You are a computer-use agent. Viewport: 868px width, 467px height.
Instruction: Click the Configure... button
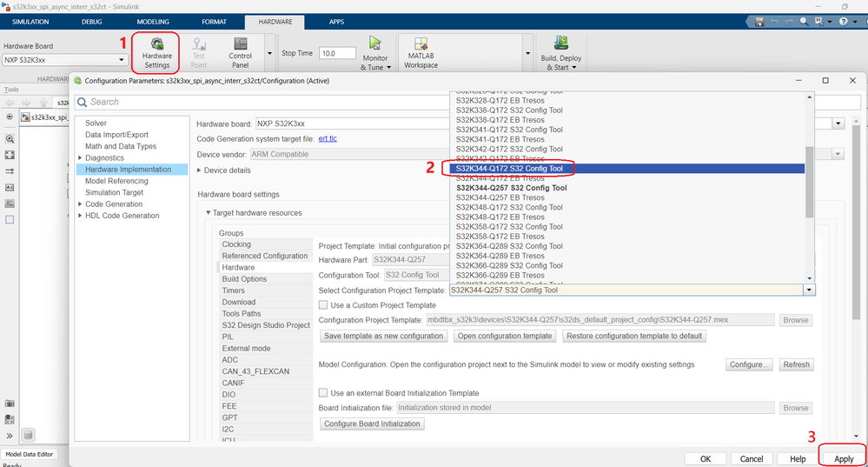pos(748,364)
